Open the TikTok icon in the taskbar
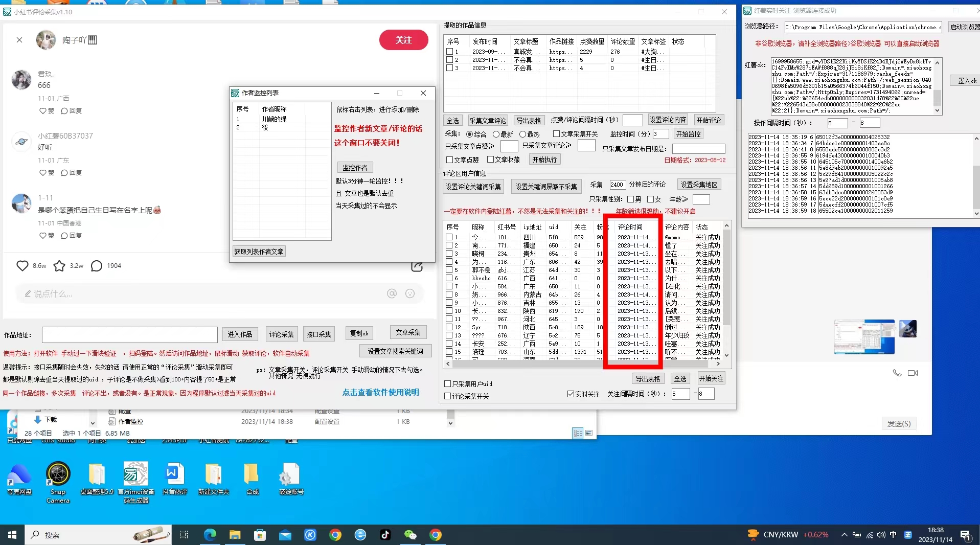 (385, 535)
